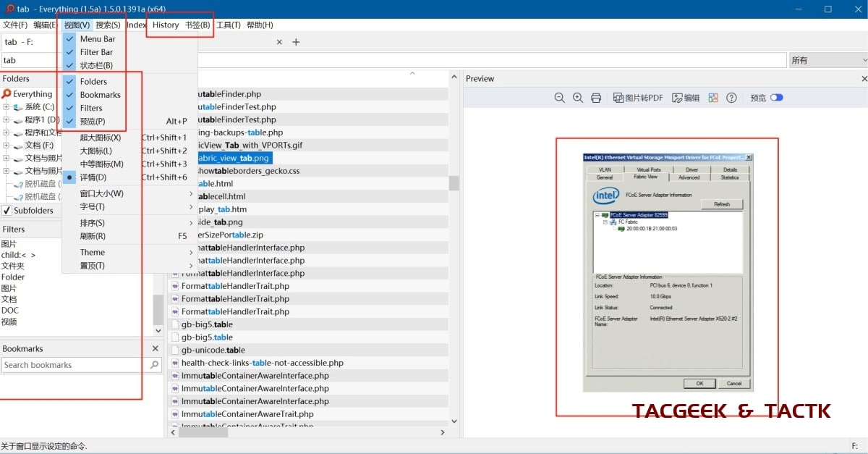868x454 pixels.
Task: Uncheck the Subfolders checkbox
Action: click(x=7, y=211)
